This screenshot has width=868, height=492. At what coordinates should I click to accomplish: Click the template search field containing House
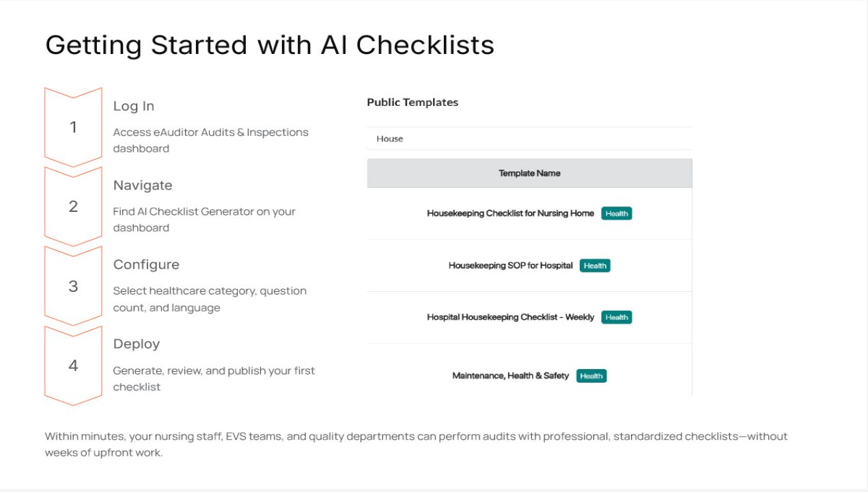tap(529, 139)
